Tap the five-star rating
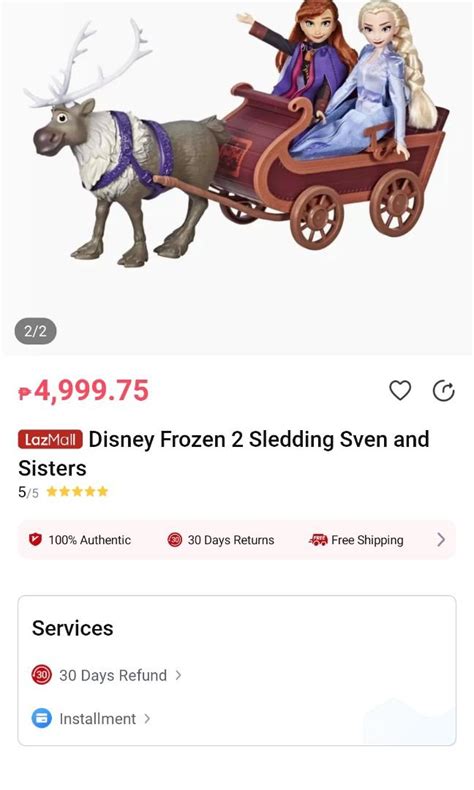Viewport: 474px width, 790px height. point(77,491)
